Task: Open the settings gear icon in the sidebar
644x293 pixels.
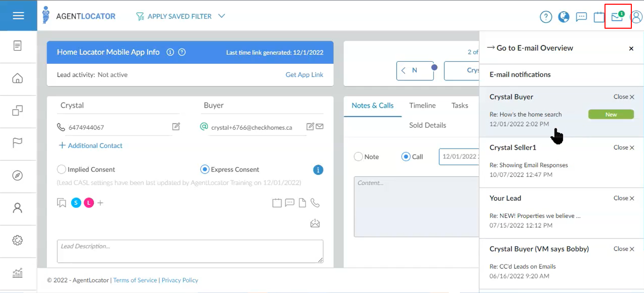Action: [18, 240]
